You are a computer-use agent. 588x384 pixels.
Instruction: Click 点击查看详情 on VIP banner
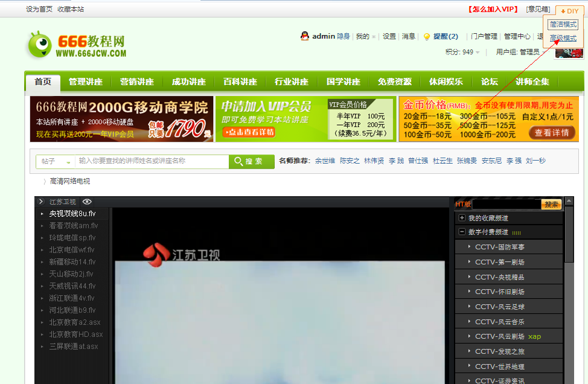249,132
